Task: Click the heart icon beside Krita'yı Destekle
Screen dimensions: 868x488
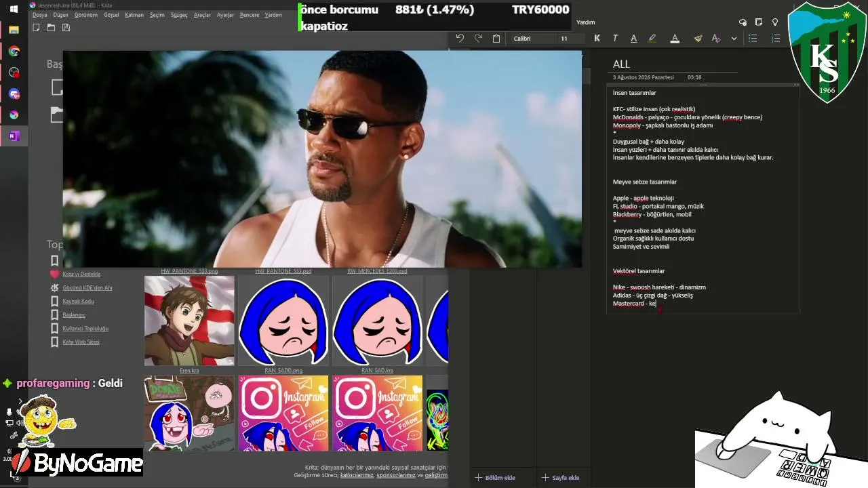Action: click(x=55, y=274)
